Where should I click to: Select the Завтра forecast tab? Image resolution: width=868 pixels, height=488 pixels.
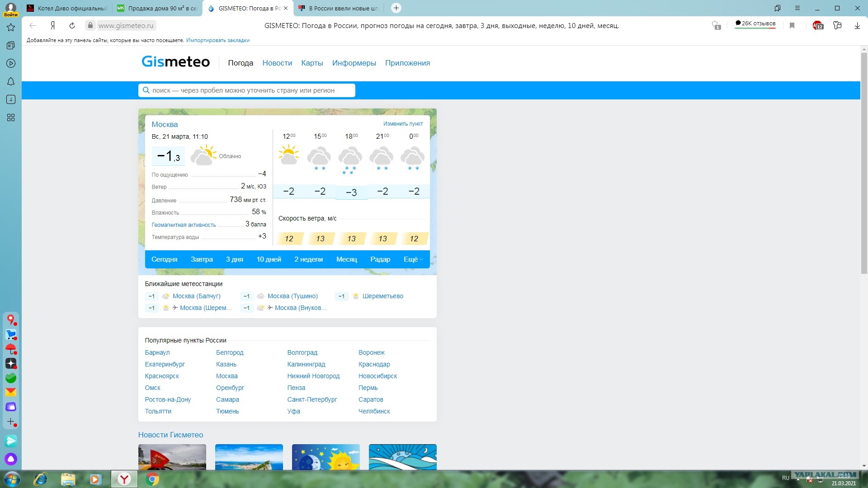202,259
